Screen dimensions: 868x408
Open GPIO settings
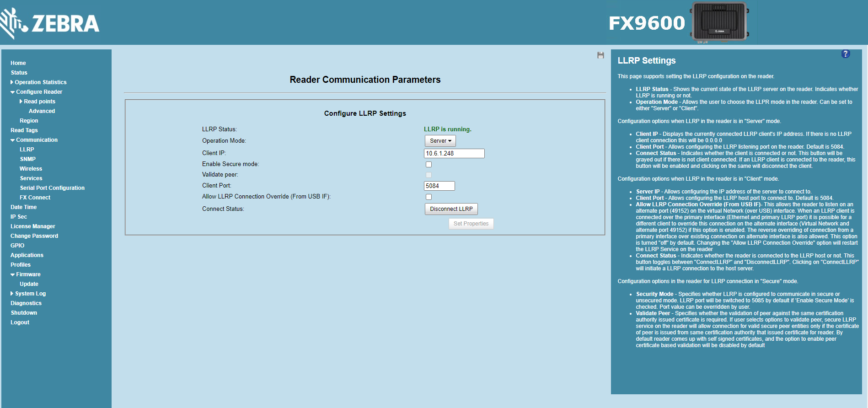[x=17, y=246]
